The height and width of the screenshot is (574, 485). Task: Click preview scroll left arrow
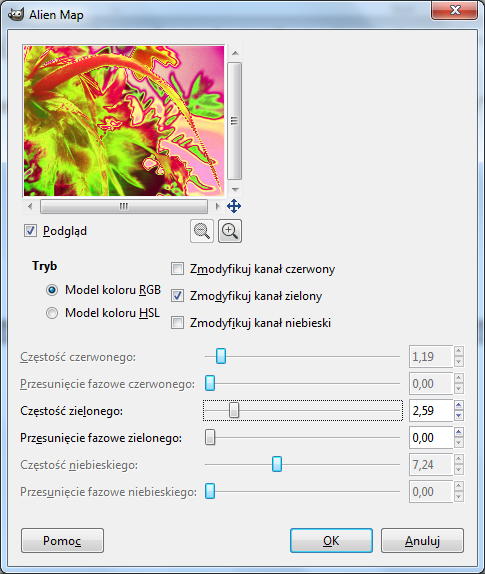pos(30,206)
